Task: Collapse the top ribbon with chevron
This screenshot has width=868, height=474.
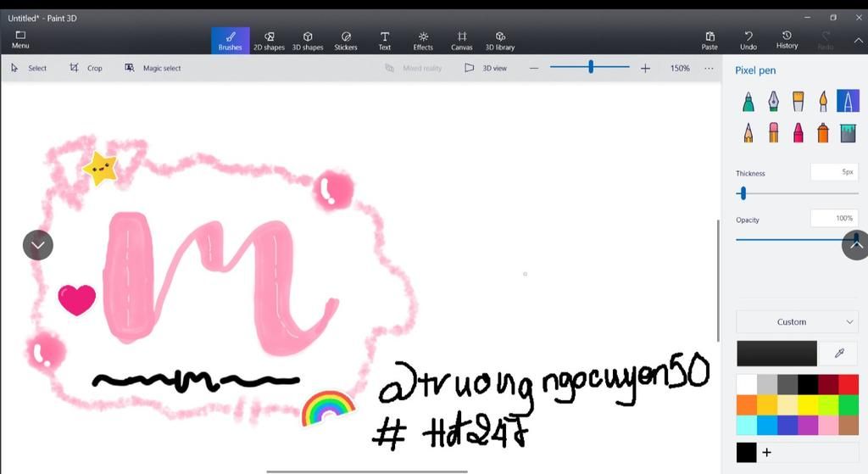Action: click(x=858, y=41)
